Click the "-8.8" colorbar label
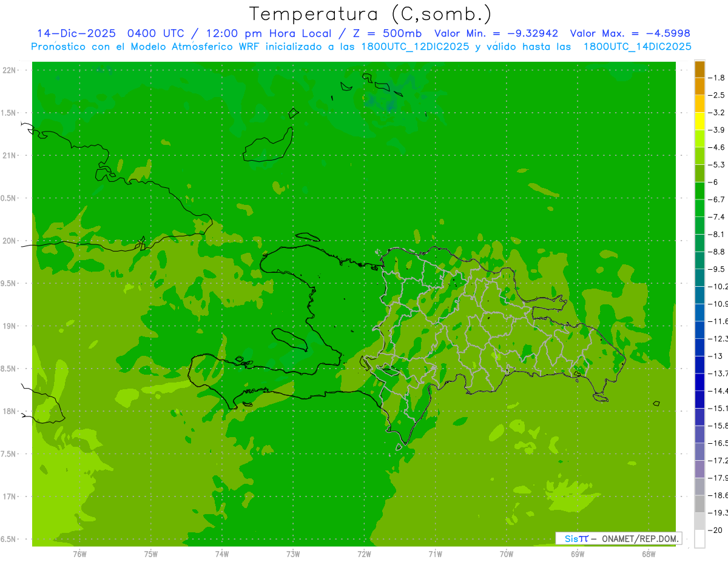 [716, 252]
